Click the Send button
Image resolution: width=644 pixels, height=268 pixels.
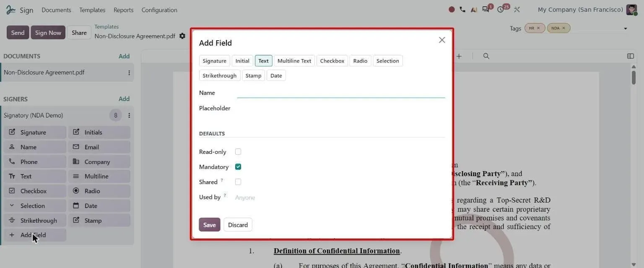pos(18,33)
